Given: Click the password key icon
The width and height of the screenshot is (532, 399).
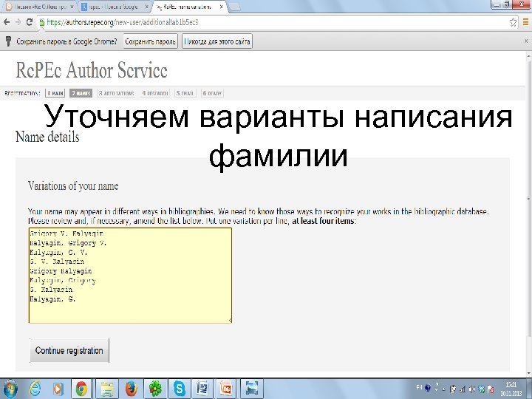Looking at the screenshot, I should tap(8, 41).
